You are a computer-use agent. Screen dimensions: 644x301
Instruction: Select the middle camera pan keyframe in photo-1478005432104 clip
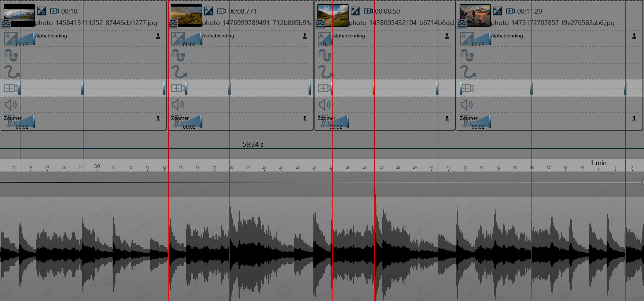[x=374, y=88]
